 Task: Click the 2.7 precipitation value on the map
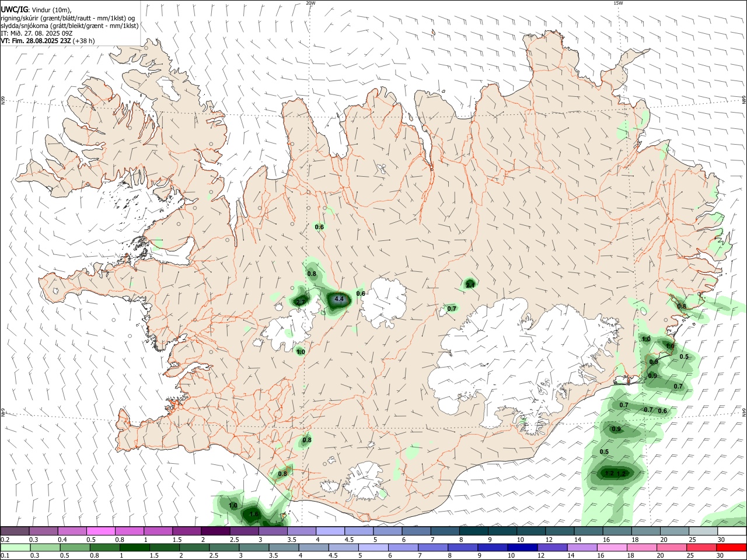(x=301, y=302)
